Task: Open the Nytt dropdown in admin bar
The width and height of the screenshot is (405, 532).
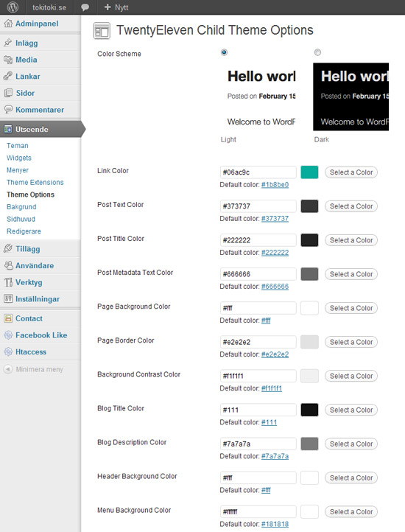Action: pos(116,7)
